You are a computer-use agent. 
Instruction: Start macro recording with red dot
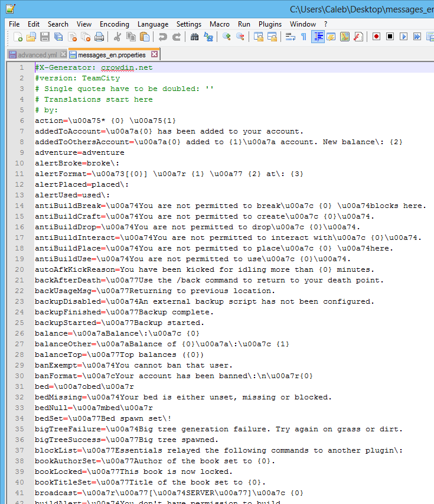376,37
